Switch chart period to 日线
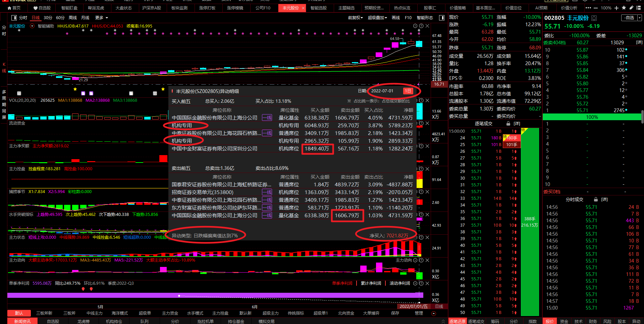This screenshot has width=644, height=324. (36, 18)
